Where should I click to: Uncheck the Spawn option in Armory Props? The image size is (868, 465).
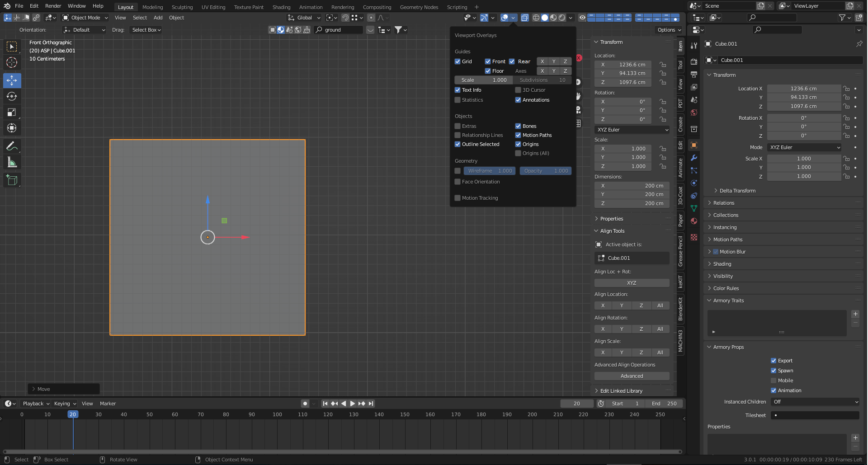[774, 371]
